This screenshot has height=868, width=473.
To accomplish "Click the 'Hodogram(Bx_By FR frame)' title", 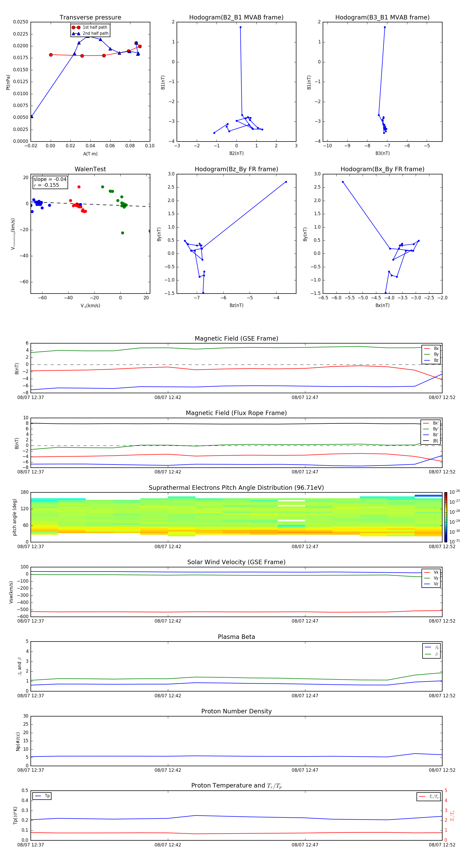I will coord(382,169).
